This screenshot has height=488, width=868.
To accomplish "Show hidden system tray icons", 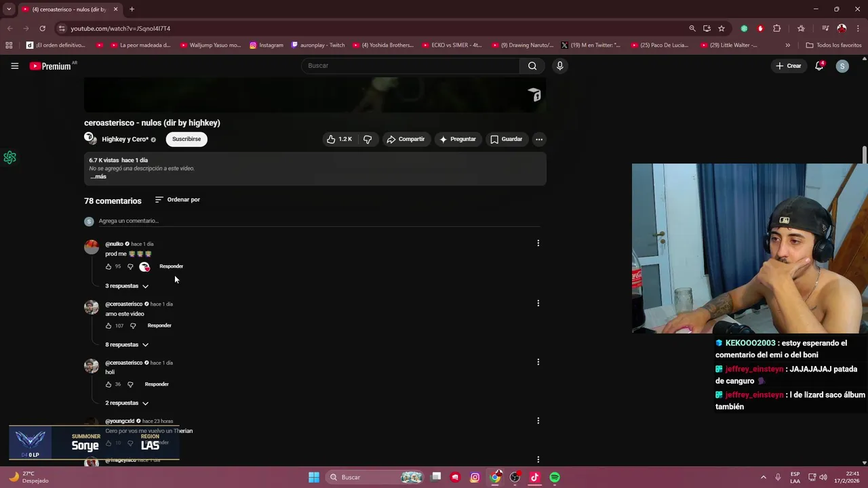I will (x=763, y=477).
